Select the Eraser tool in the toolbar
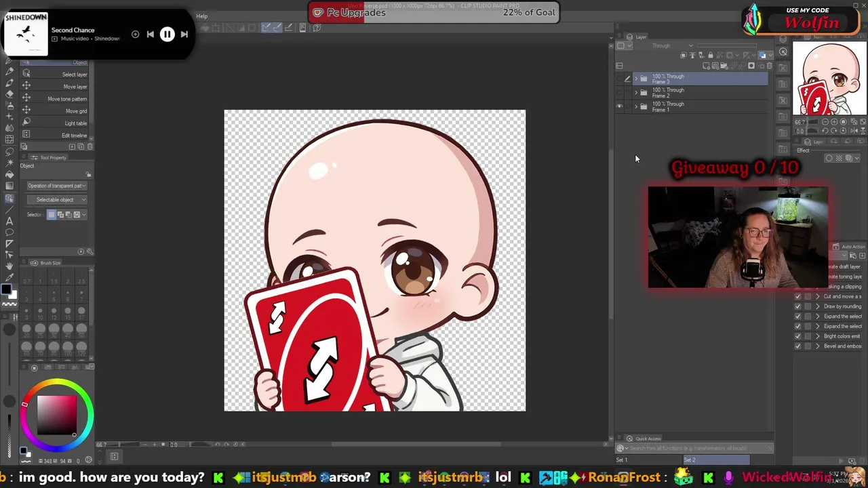The image size is (868, 488). pos(9,94)
